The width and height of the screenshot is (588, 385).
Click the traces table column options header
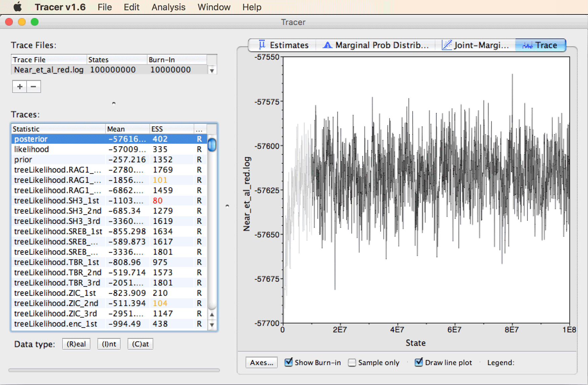pyautogui.click(x=200, y=129)
